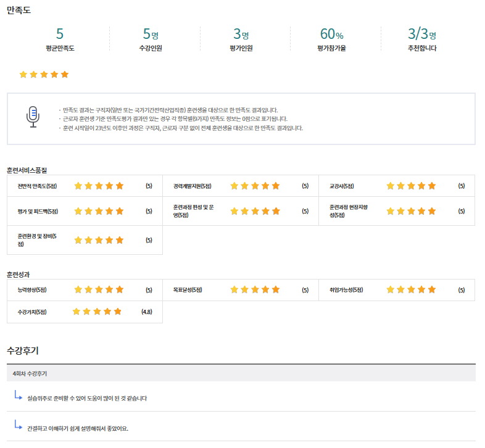Click the overall star rating under 평균만족도

click(x=44, y=75)
